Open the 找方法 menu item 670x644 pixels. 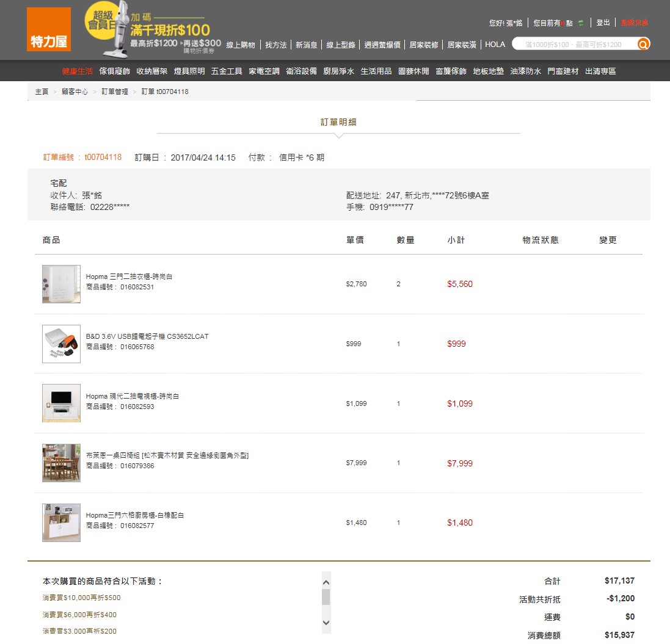pos(275,45)
